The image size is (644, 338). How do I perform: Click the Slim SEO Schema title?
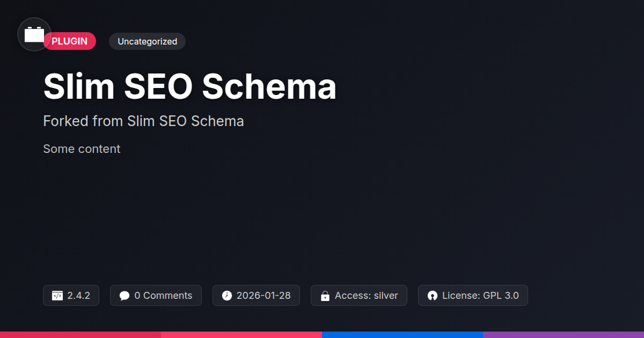point(189,86)
